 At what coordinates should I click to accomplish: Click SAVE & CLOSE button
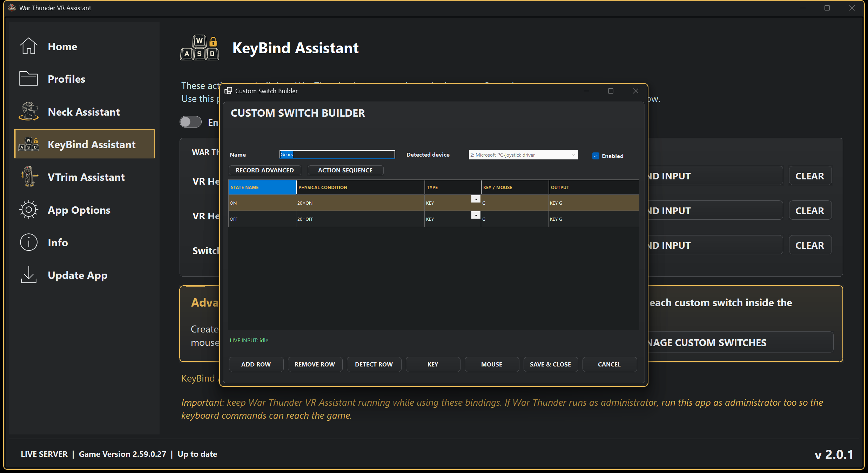pos(551,364)
